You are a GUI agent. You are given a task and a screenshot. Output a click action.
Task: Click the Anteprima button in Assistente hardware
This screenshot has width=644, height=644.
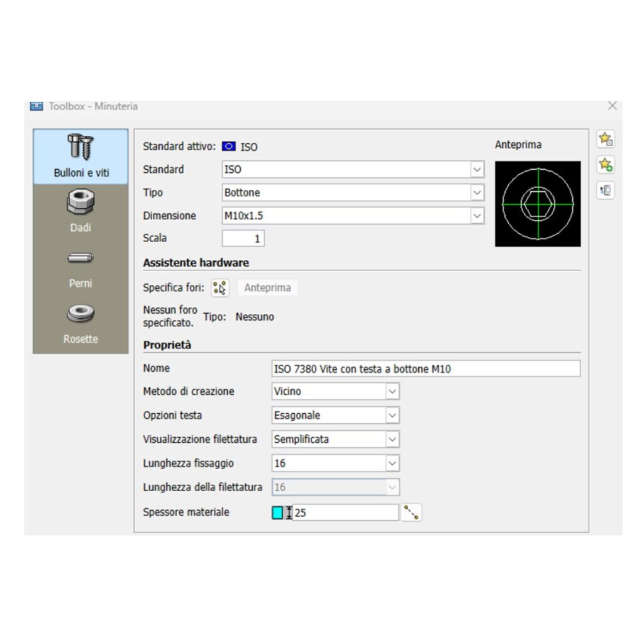(x=267, y=287)
